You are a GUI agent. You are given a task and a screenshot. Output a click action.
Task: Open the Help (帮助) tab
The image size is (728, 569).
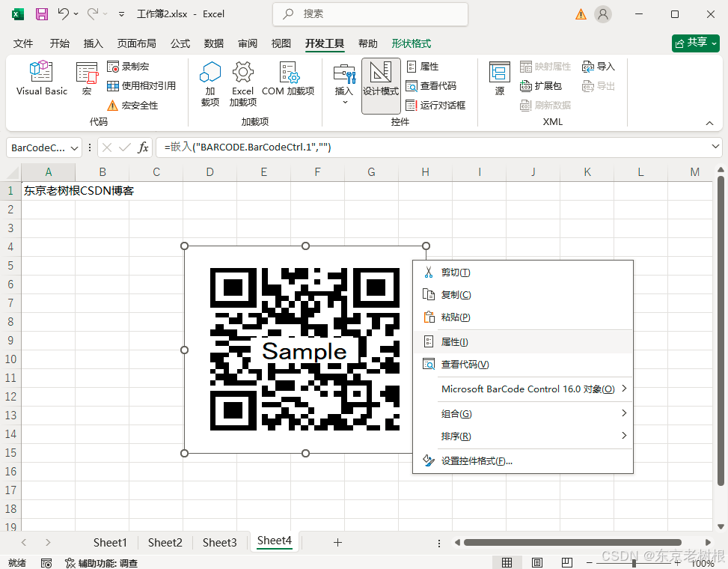367,43
